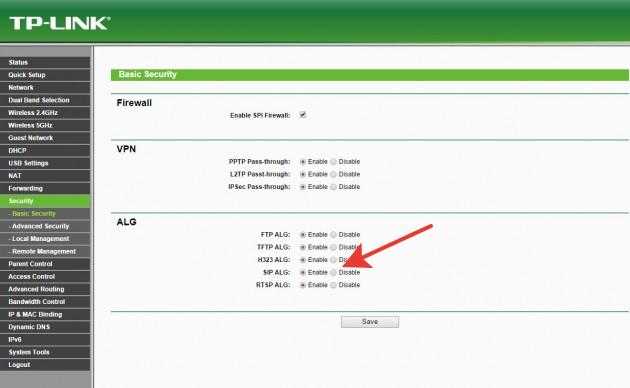Click the Firewall section heading
This screenshot has width=630, height=388.
[134, 103]
